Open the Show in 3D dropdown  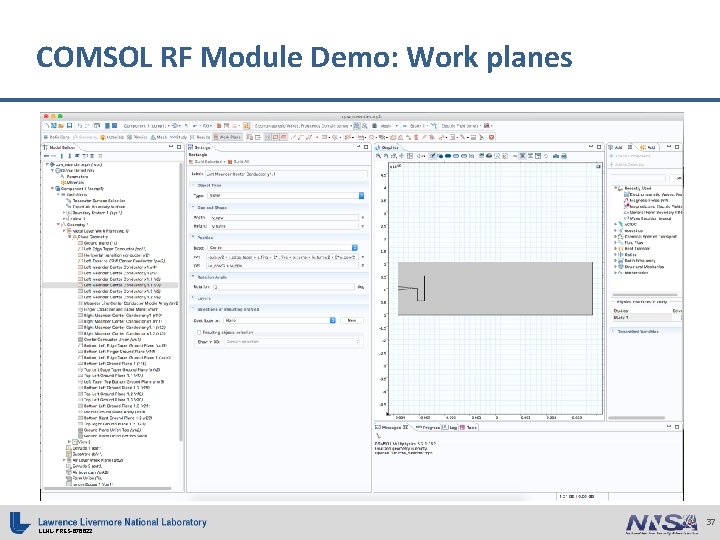point(292,342)
